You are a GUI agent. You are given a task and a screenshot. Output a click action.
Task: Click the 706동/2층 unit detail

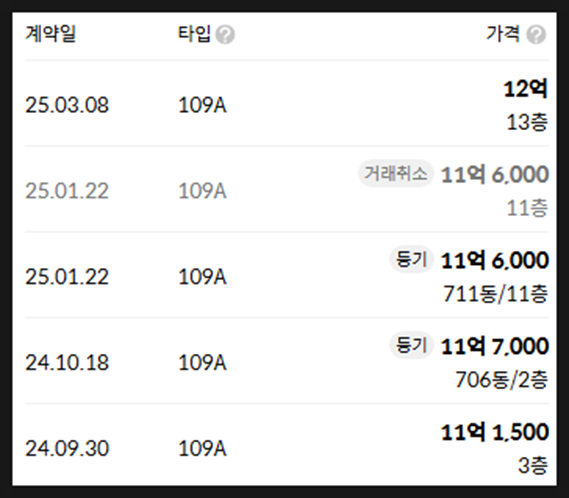[x=502, y=380]
